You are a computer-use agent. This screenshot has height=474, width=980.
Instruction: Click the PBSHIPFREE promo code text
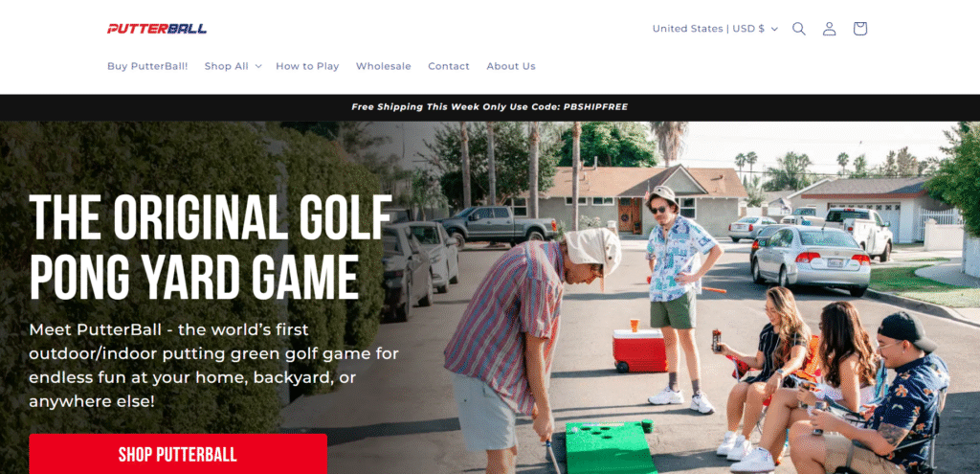[595, 107]
